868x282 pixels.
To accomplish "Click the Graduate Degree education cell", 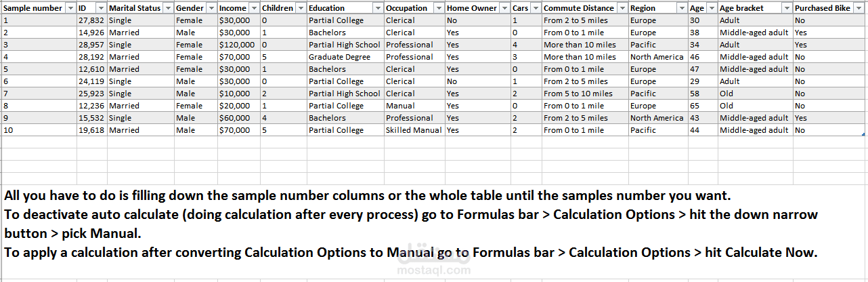I will (344, 57).
